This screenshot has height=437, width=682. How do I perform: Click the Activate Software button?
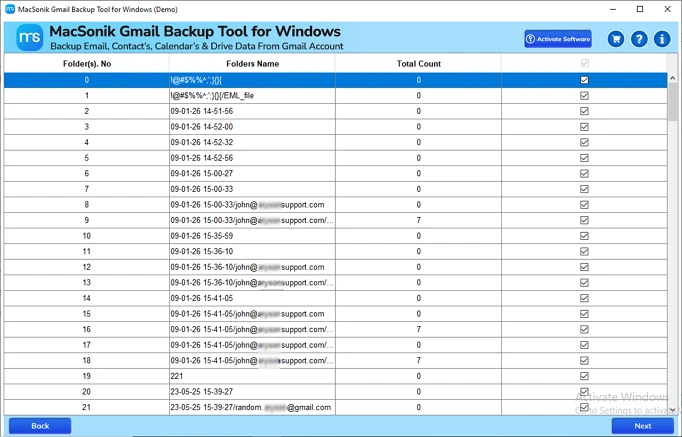coord(558,39)
